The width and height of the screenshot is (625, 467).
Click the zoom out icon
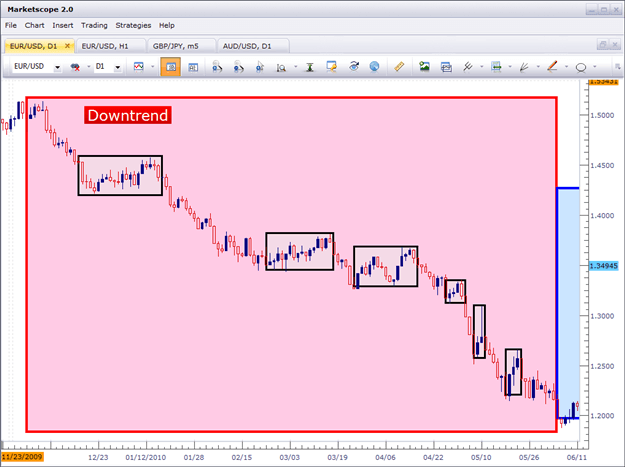(x=238, y=67)
